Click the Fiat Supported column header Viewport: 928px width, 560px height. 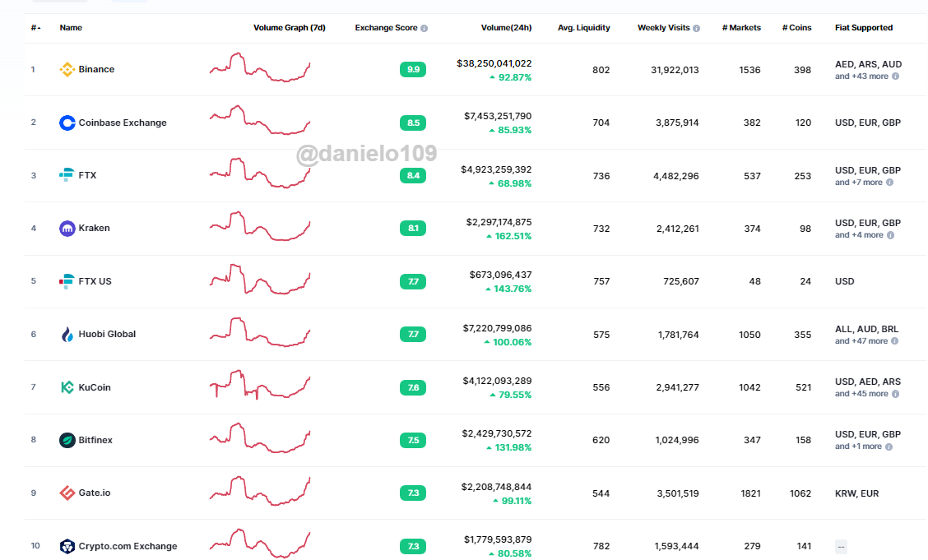coord(864,28)
